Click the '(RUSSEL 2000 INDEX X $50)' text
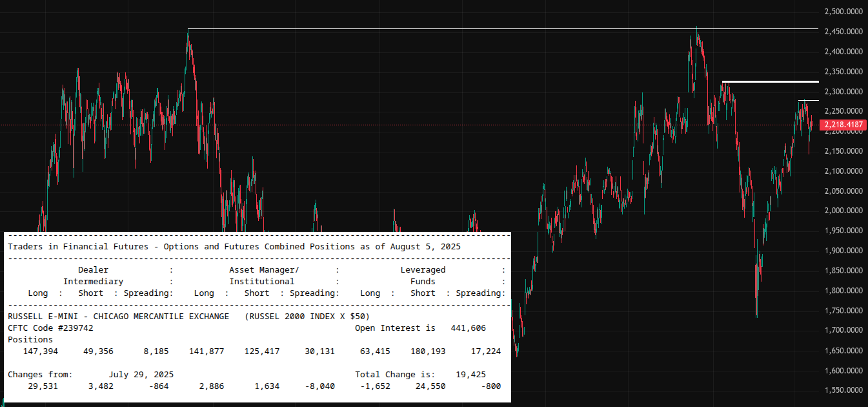 click(x=308, y=316)
